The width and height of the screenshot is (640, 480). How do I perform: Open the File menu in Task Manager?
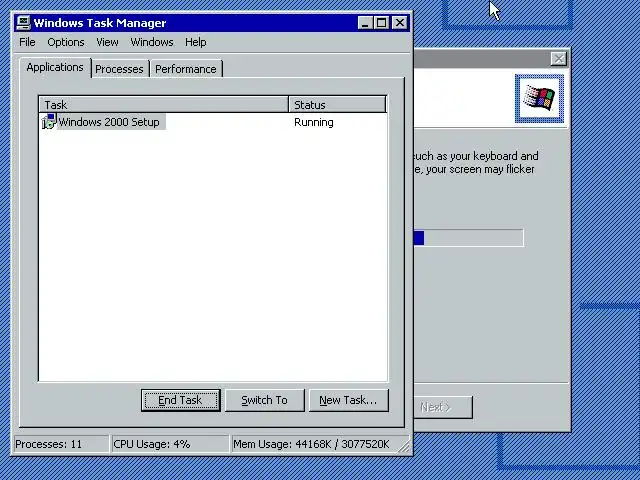[x=27, y=42]
